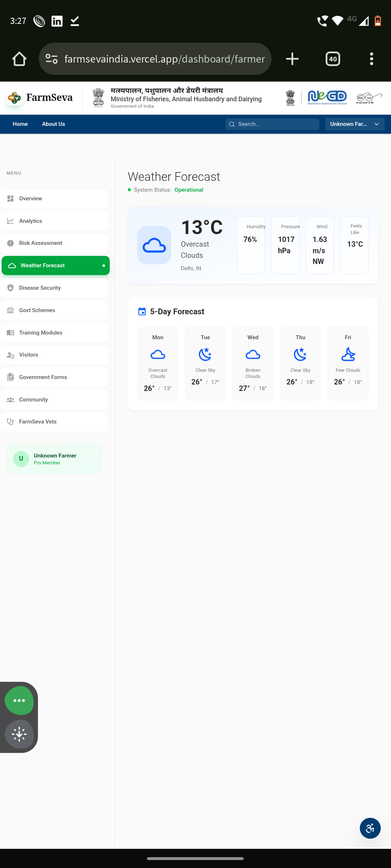391x868 pixels.
Task: Click the Overview grid icon
Action: pos(10,199)
